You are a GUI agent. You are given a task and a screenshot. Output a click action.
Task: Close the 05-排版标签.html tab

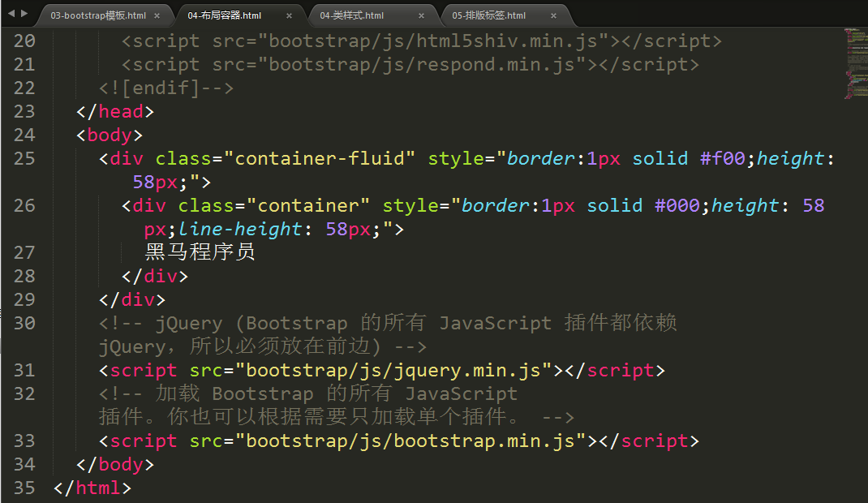(553, 16)
